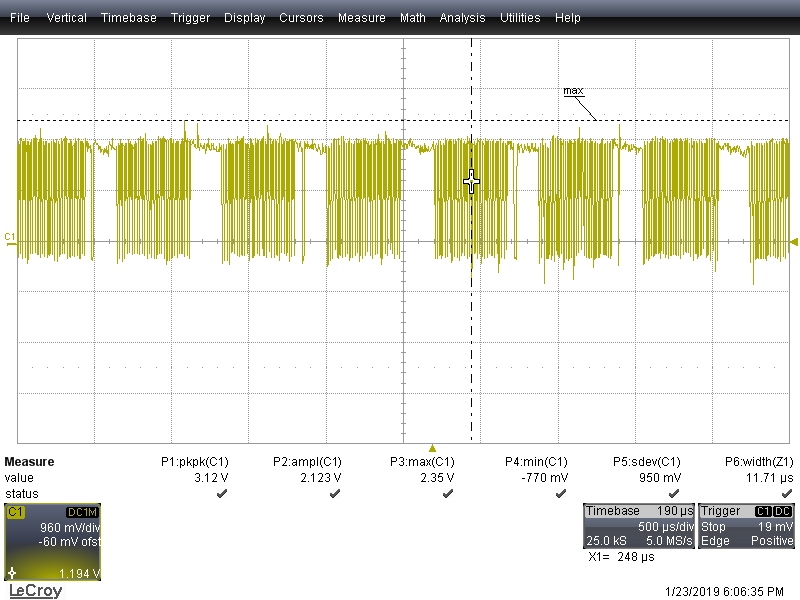Select the P1:pkpk(C1) measurement
This screenshot has height=600, width=800.
tap(194, 462)
